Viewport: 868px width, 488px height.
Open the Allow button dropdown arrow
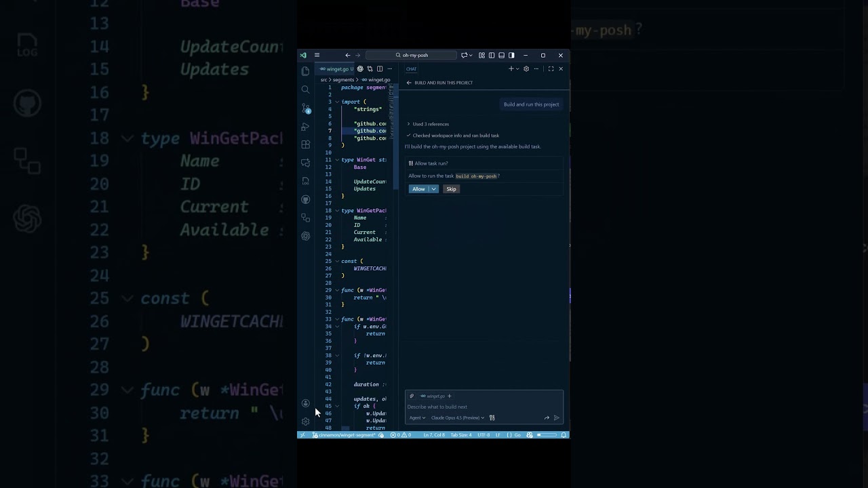point(433,189)
